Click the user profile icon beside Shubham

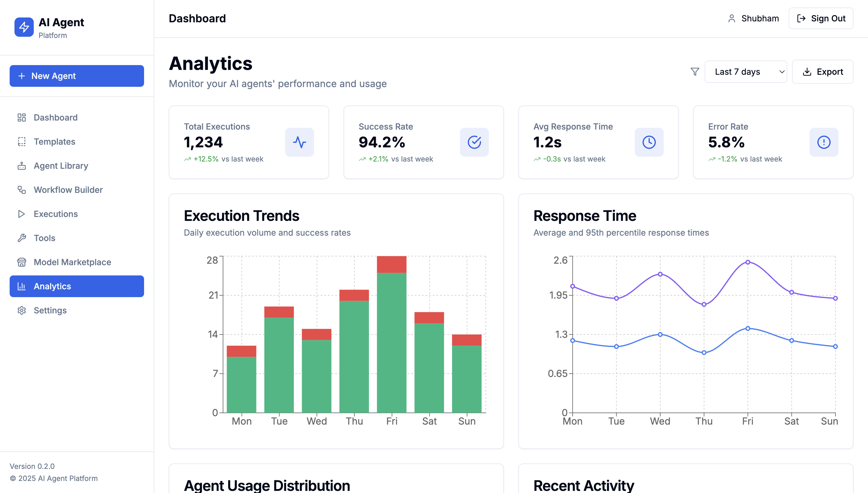(x=731, y=19)
